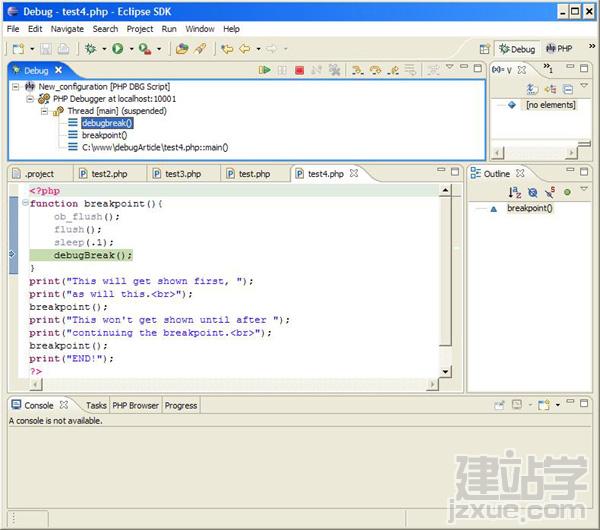The height and width of the screenshot is (530, 600).
Task: Switch to the Progress tab
Action: [181, 406]
